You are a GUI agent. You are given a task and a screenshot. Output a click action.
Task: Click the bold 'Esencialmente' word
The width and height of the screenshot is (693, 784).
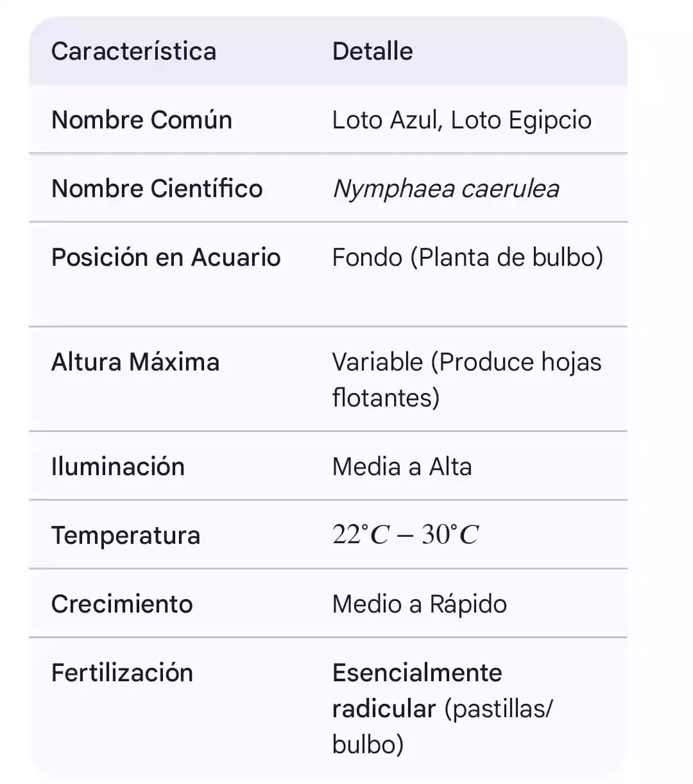point(417,673)
